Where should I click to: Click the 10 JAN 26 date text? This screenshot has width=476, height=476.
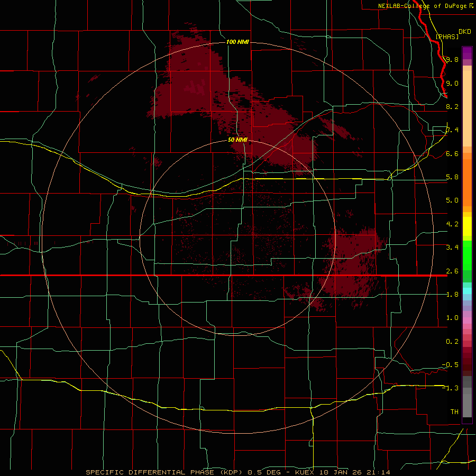point(342,472)
